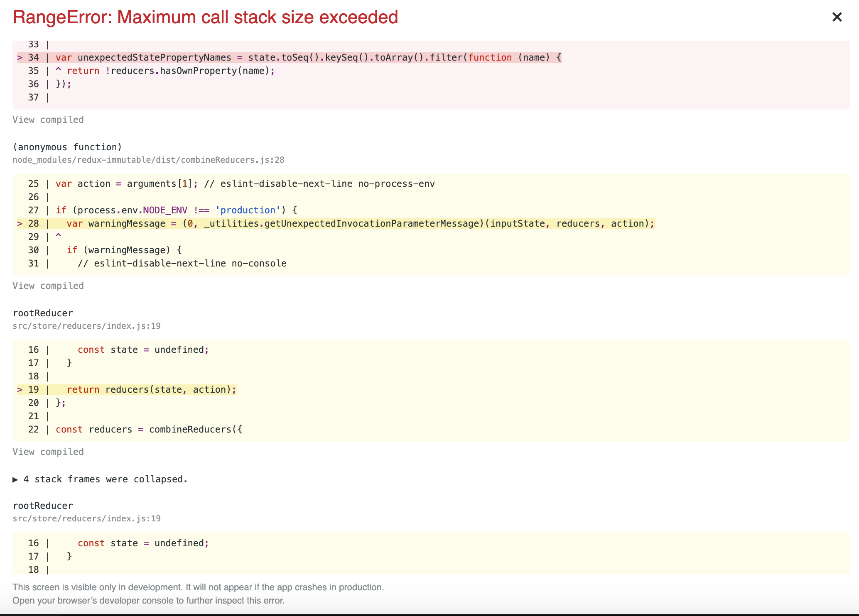Open the combineReducers.js:28 file path

[148, 160]
